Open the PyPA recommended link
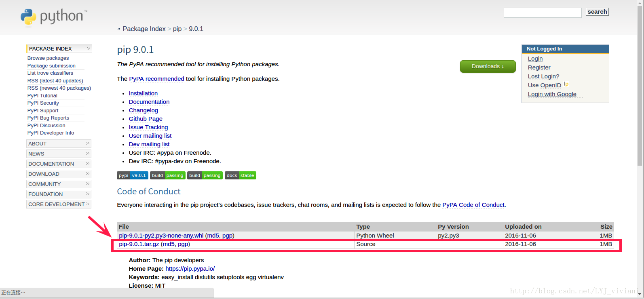Image resolution: width=644 pixels, height=299 pixels. (x=156, y=79)
